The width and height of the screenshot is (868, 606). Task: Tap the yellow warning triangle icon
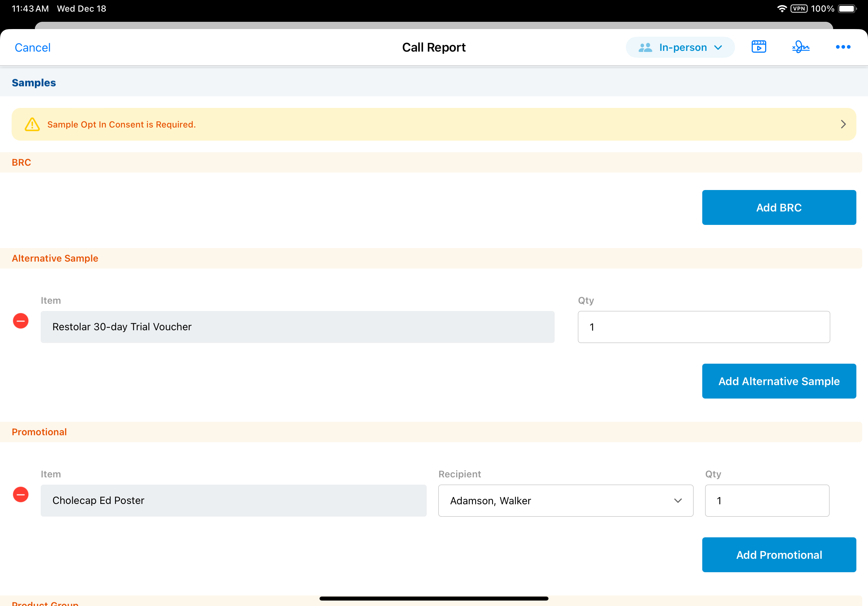[32, 124]
